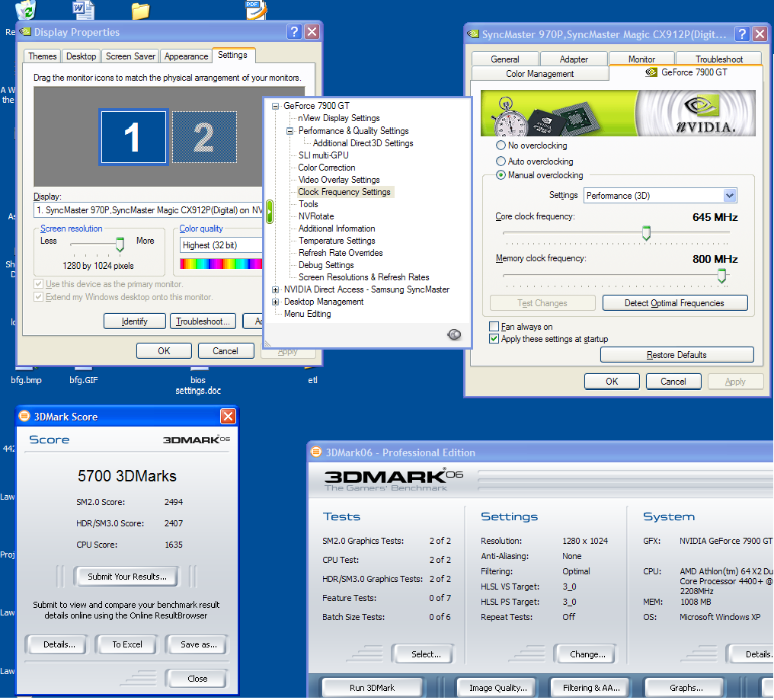Screen dimensions: 774x700
Task: Select Temperature Settings in the NVIDIA tree
Action: pyautogui.click(x=337, y=241)
